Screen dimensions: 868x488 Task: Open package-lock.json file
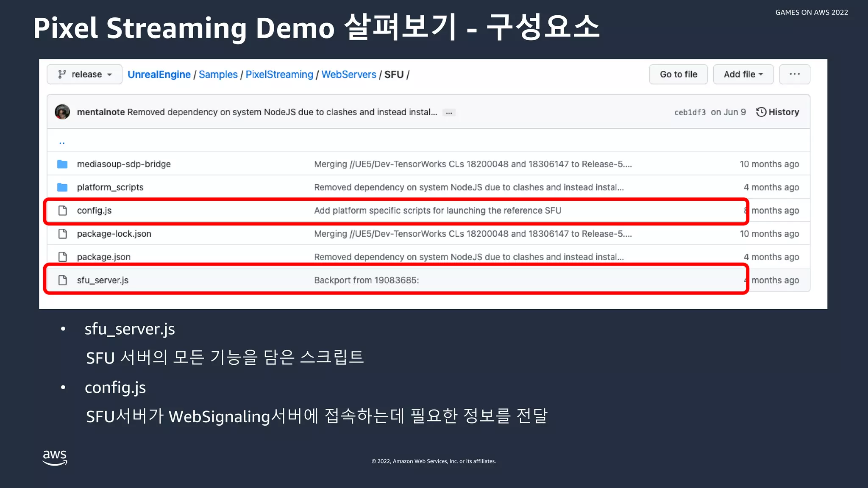coord(114,234)
